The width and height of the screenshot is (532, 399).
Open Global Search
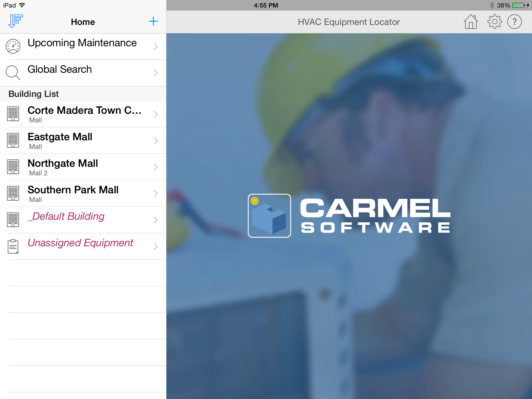(x=83, y=73)
